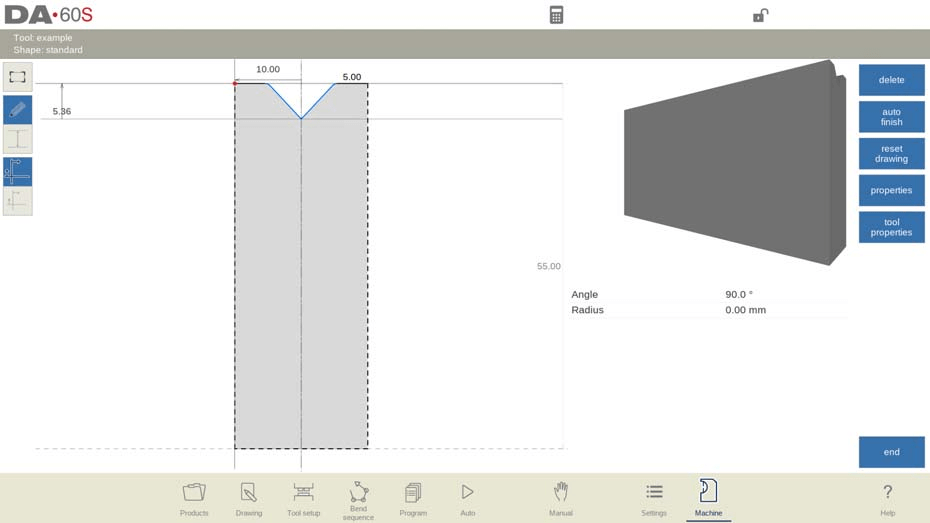Select the height dimension tool icon
The image size is (930, 523).
(18, 139)
